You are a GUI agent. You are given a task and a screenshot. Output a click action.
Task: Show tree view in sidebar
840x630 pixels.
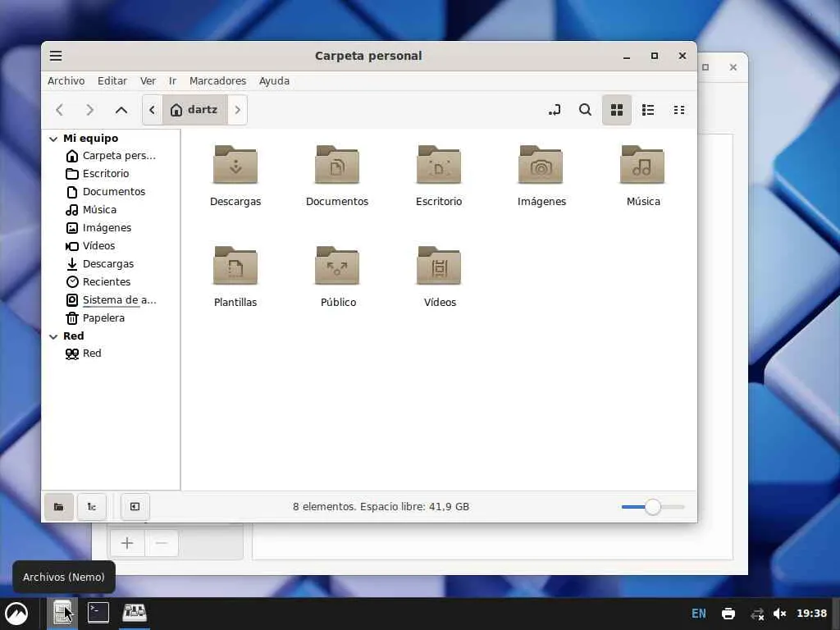[x=92, y=507]
